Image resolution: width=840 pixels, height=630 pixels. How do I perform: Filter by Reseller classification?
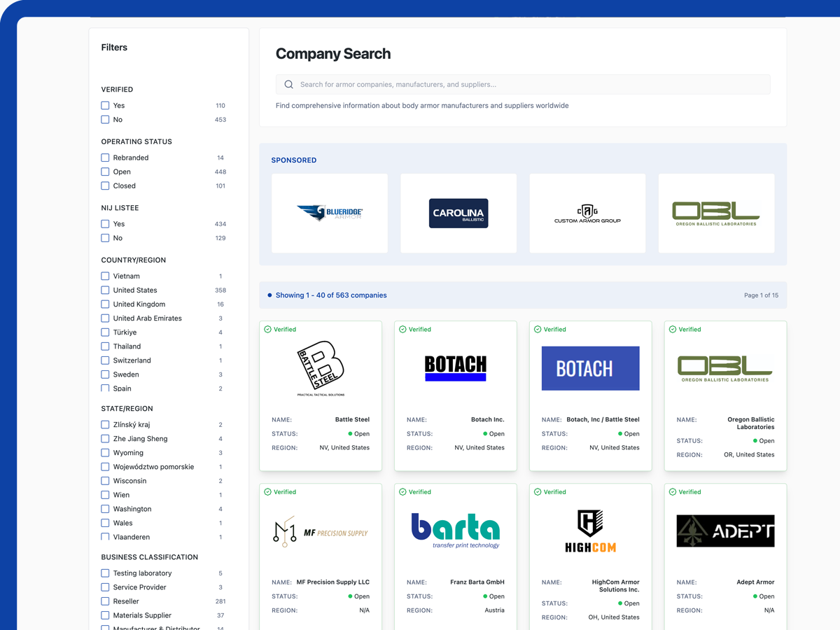click(x=105, y=601)
